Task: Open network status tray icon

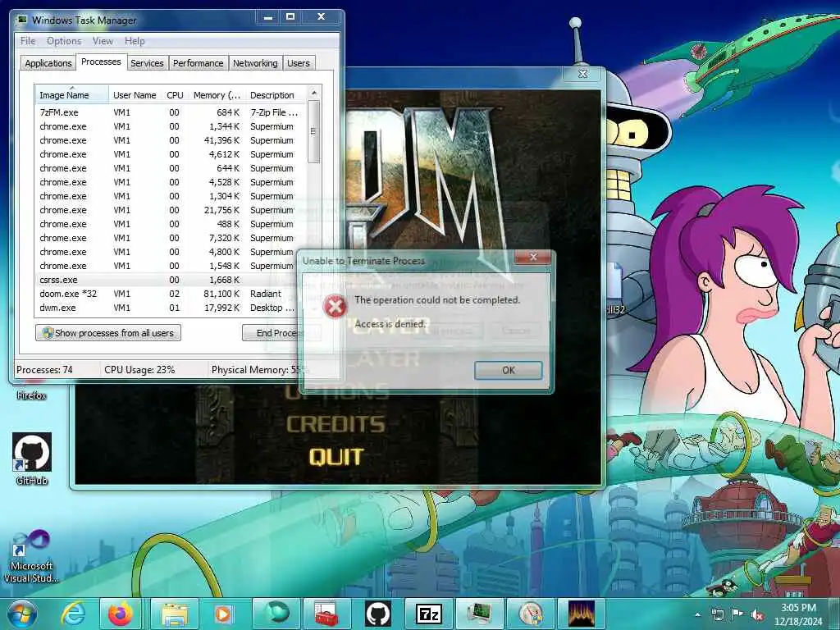Action: click(717, 614)
